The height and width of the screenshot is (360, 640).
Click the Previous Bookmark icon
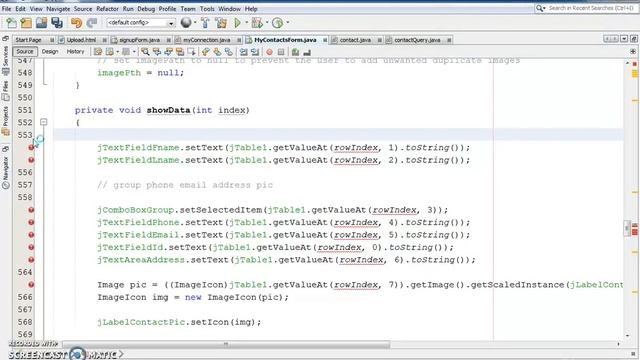pyautogui.click(x=206, y=52)
